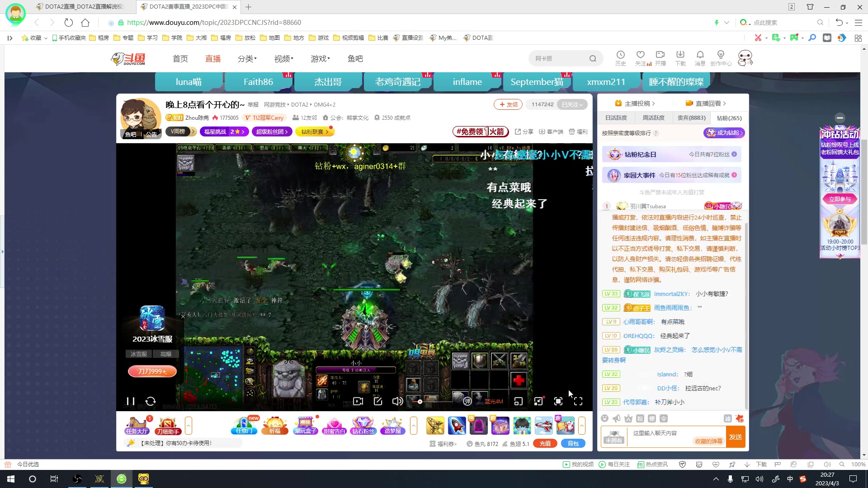Open 背包 backpack button
The height and width of the screenshot is (488, 868).
click(573, 444)
